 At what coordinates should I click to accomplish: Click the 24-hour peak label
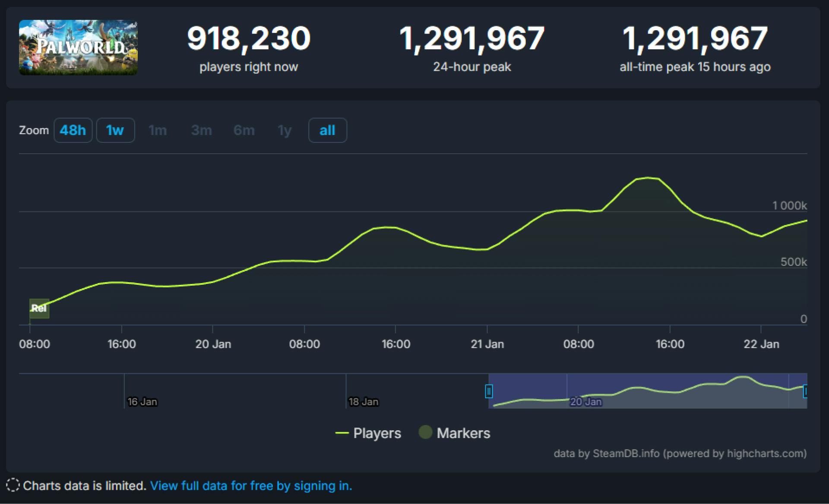(x=472, y=67)
